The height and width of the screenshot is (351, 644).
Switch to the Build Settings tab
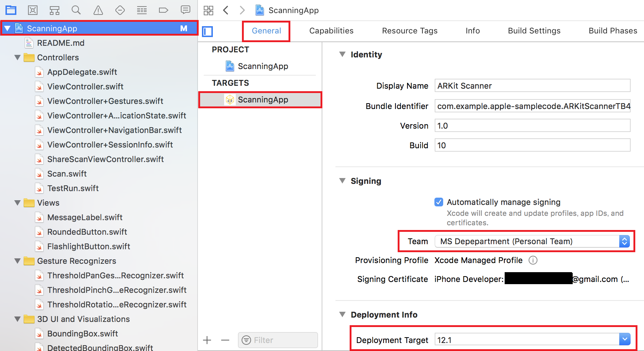click(x=534, y=31)
